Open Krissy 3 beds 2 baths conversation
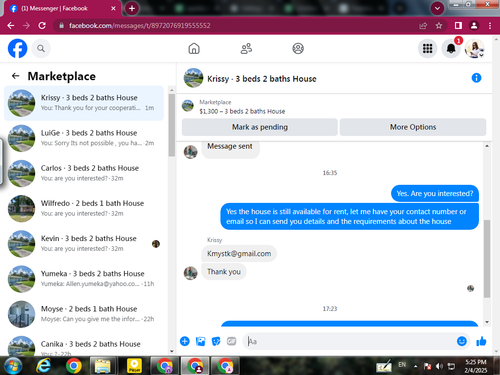 click(x=84, y=103)
